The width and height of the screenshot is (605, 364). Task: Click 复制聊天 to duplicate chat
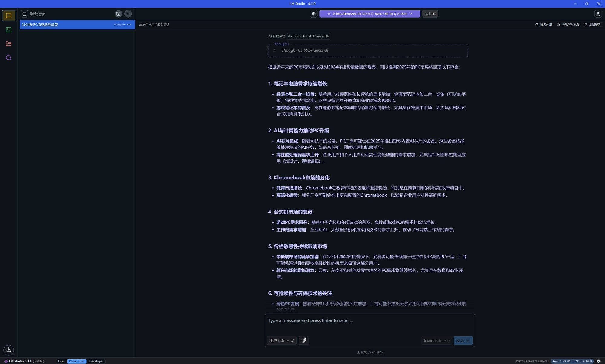592,25
